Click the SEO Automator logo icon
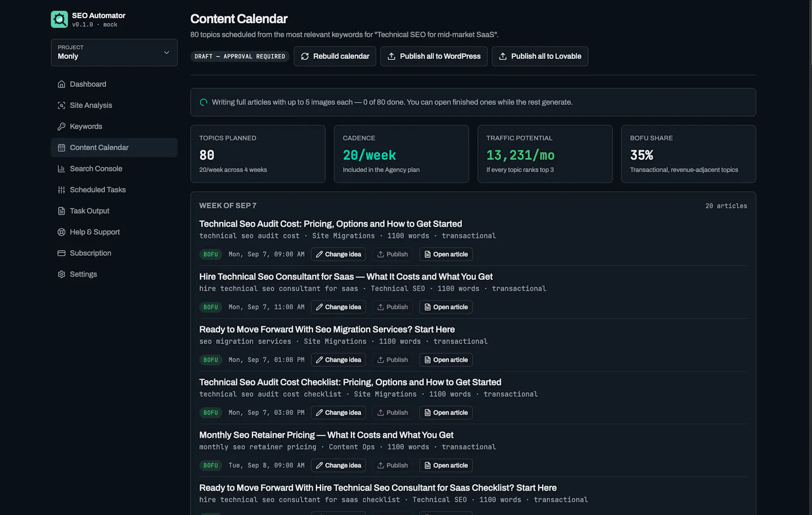This screenshot has height=515, width=812. tap(59, 19)
